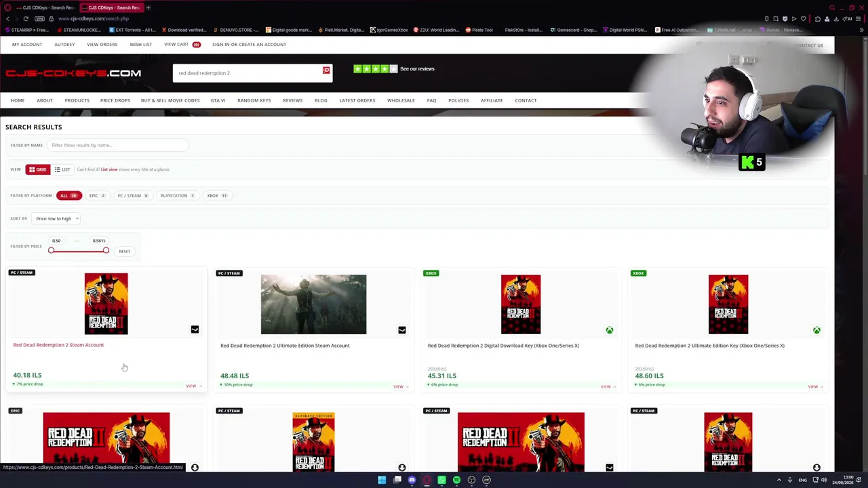
Task: Filter results by Epic platform
Action: 98,196
